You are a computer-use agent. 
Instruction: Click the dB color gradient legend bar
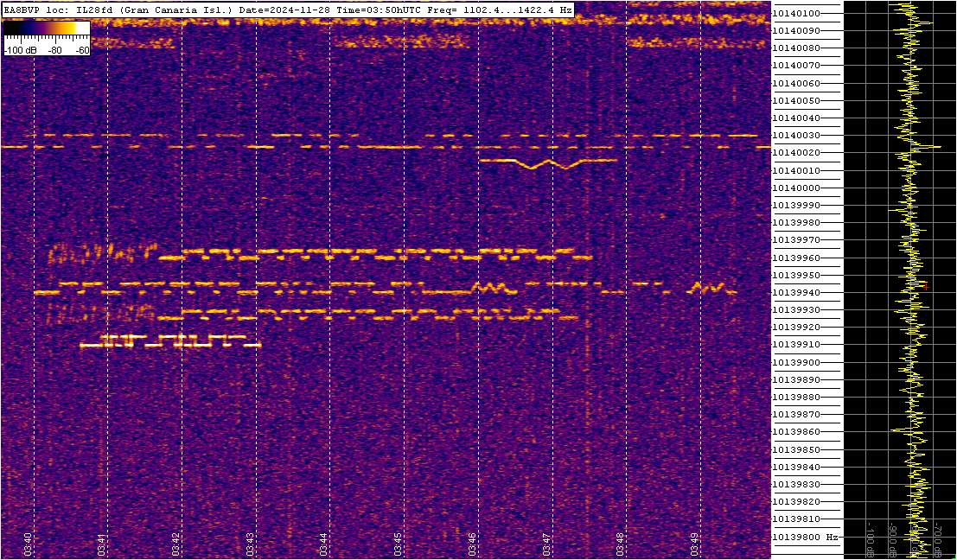click(x=47, y=29)
